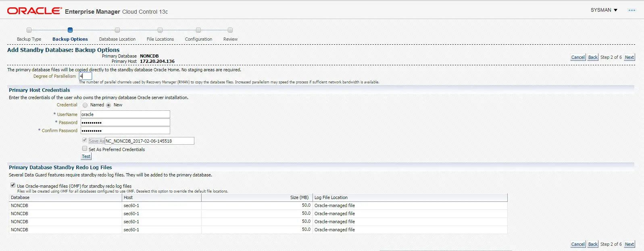Screen dimensions: 644x251
Task: Click the Oracle logo in header
Action: click(x=34, y=11)
